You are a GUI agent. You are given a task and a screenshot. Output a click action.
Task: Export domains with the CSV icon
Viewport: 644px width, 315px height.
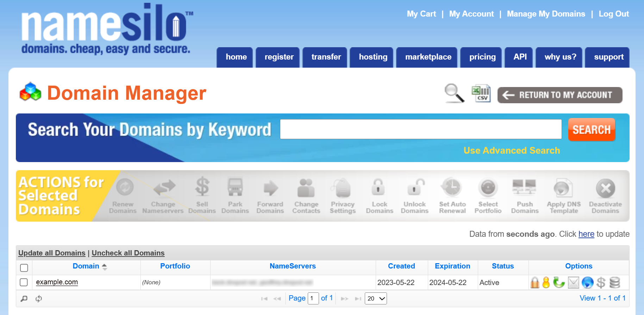481,94
